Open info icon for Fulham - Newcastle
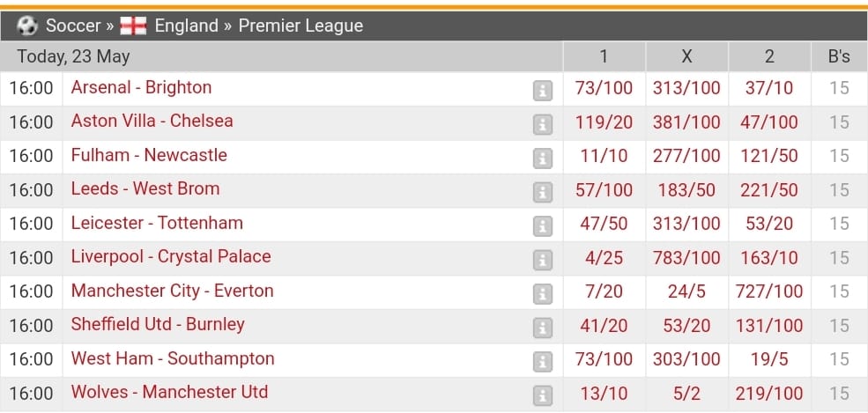The image size is (868, 413). click(x=543, y=159)
